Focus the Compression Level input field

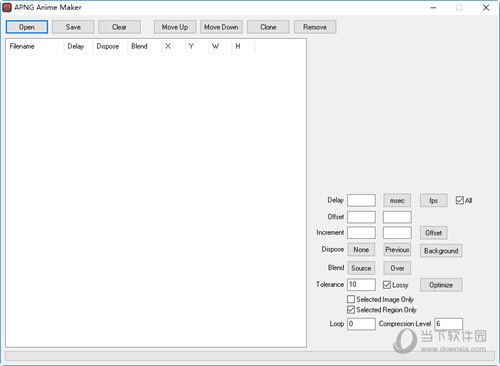(449, 324)
